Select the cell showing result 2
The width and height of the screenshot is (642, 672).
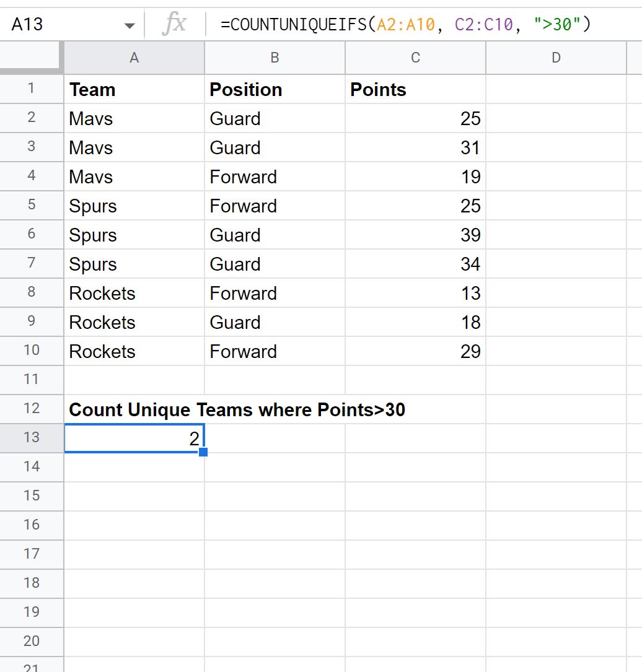(x=134, y=438)
